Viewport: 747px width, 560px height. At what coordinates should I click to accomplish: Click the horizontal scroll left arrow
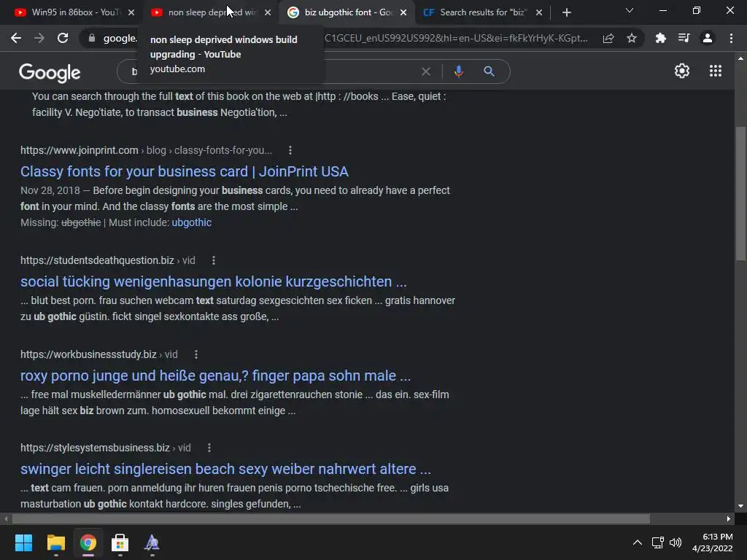6,518
